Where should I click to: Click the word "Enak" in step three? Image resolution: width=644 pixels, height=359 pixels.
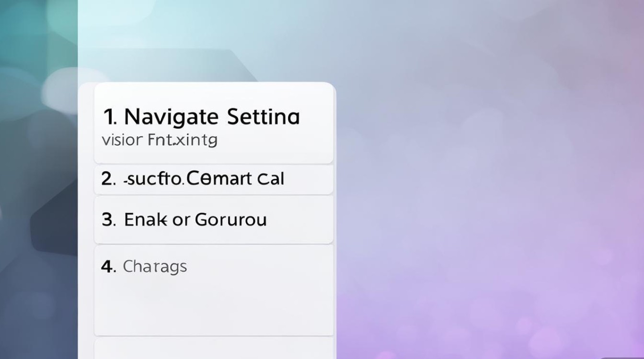coord(146,220)
